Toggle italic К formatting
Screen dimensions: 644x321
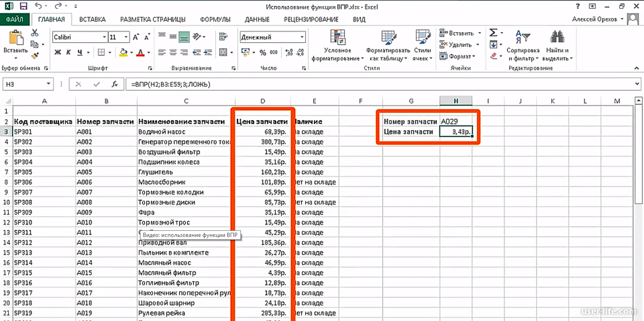click(x=69, y=52)
